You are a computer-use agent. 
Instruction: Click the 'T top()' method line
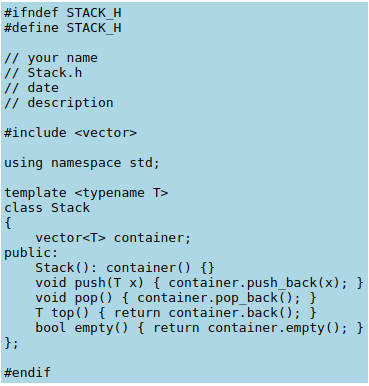click(176, 313)
